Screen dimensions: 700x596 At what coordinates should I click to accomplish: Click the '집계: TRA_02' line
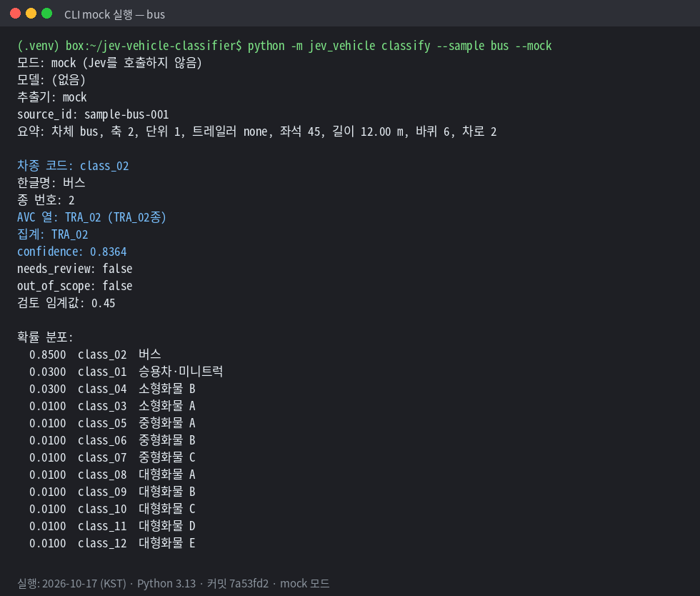point(53,234)
